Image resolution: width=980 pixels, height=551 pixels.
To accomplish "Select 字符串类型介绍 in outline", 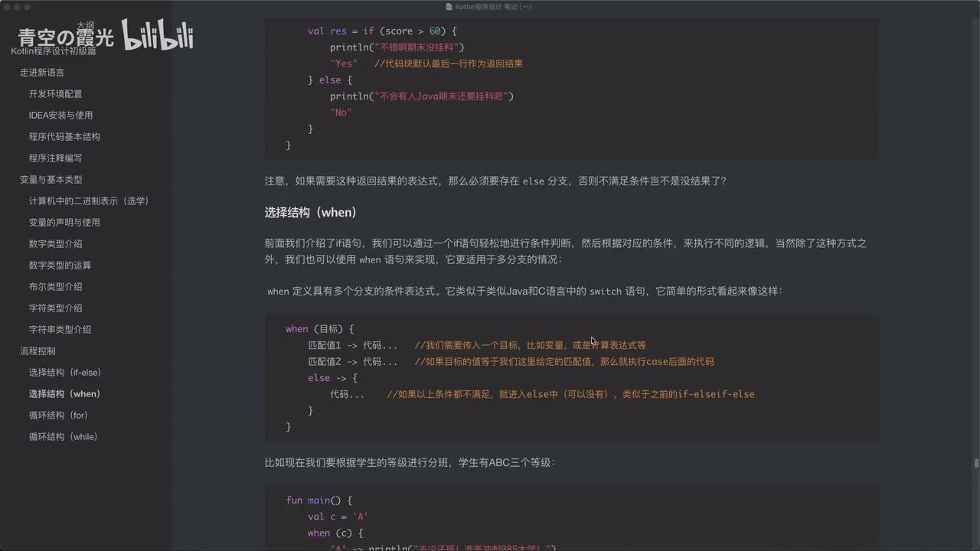I will click(x=60, y=330).
